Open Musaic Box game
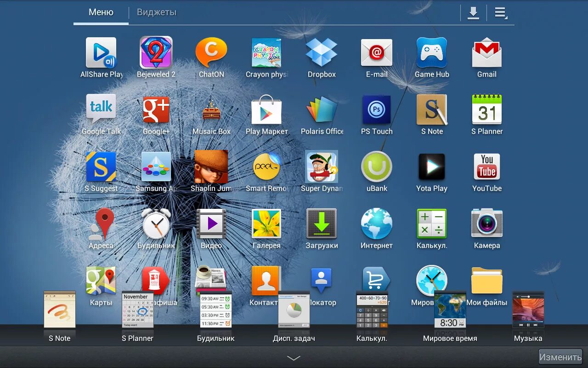588x368 pixels. click(x=211, y=109)
